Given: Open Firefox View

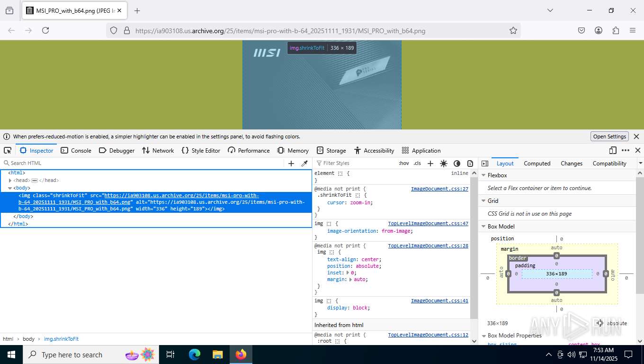Looking at the screenshot, I should 9,10.
